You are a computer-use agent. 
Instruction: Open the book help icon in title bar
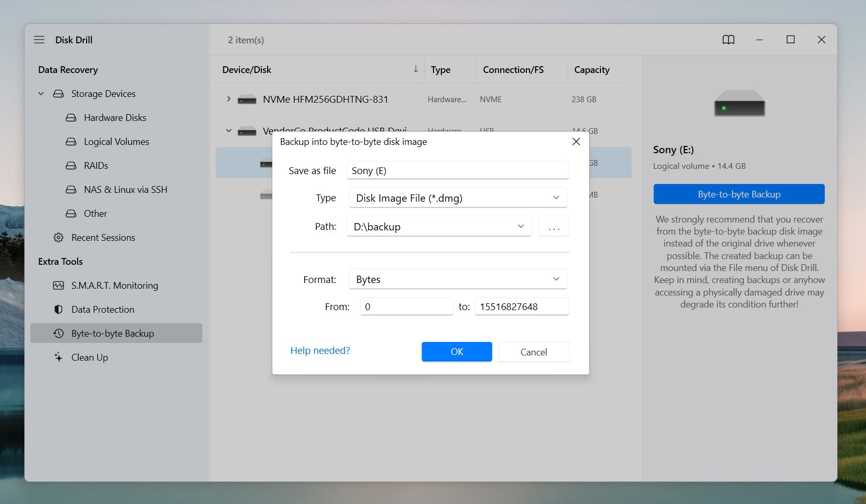[728, 40]
